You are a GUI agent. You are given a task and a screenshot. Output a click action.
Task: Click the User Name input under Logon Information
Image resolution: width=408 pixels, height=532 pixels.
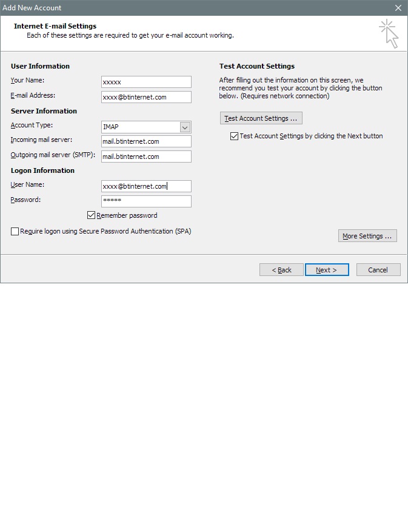tap(146, 186)
